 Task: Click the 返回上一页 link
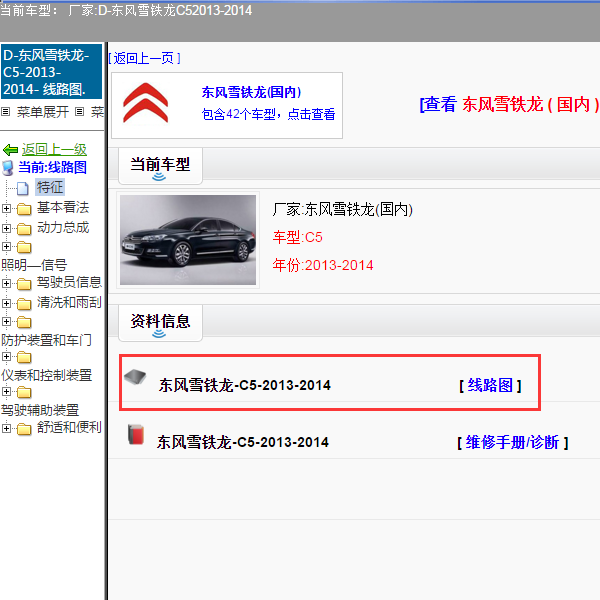(x=144, y=58)
